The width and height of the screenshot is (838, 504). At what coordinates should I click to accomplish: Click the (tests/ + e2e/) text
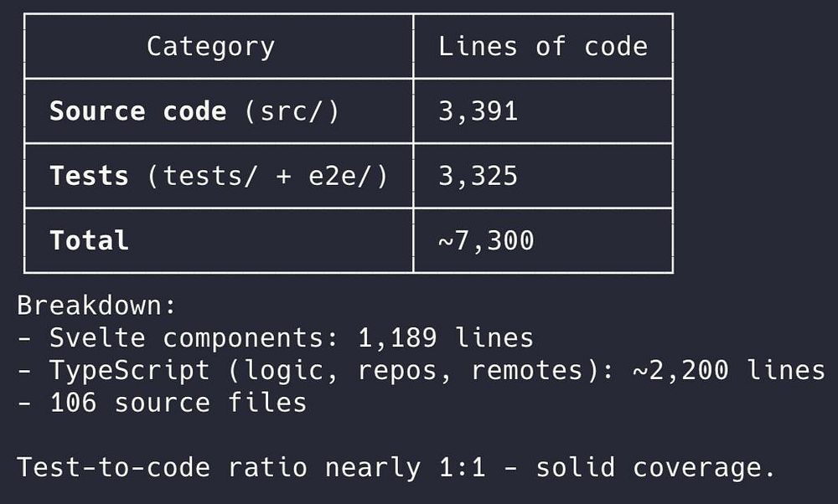[267, 176]
